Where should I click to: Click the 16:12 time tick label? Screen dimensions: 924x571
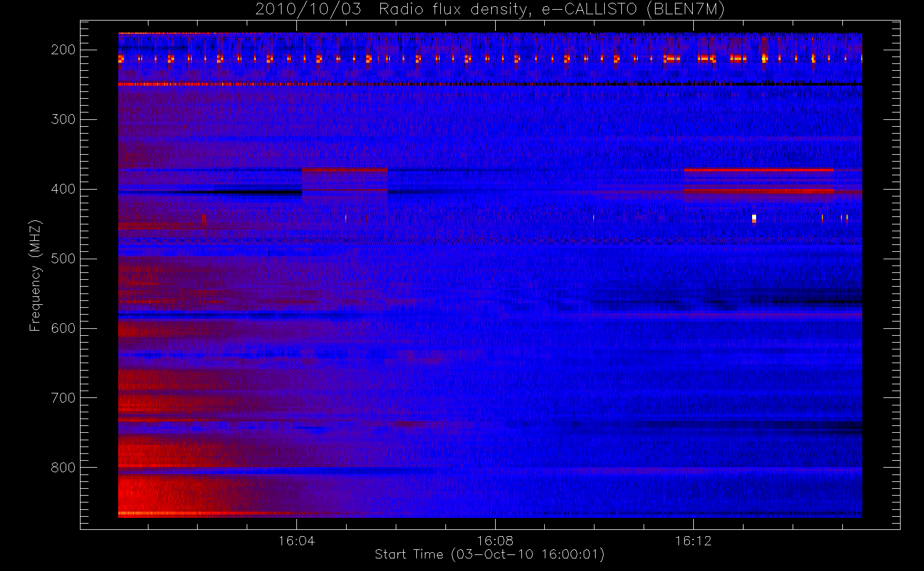(x=693, y=541)
